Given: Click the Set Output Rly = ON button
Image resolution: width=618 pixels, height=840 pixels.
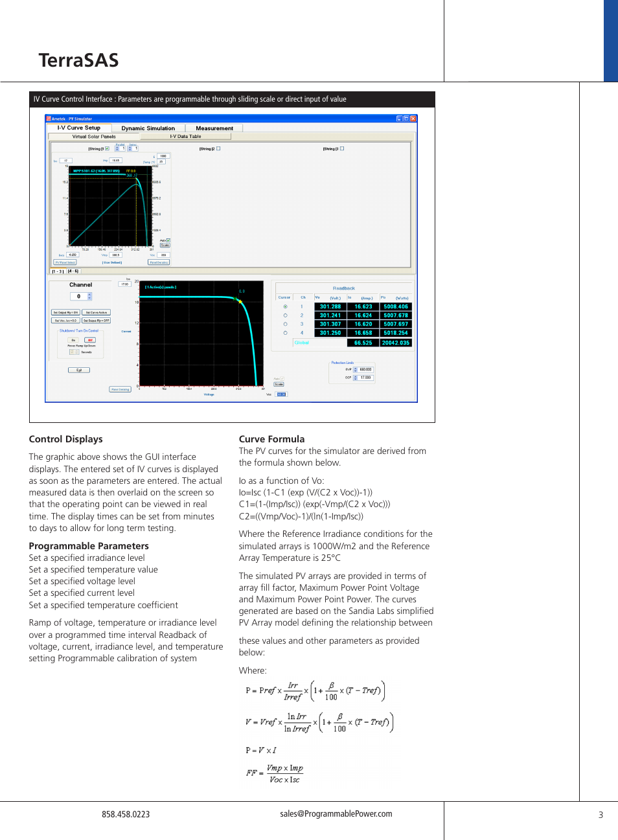Looking at the screenshot, I should [65, 312].
